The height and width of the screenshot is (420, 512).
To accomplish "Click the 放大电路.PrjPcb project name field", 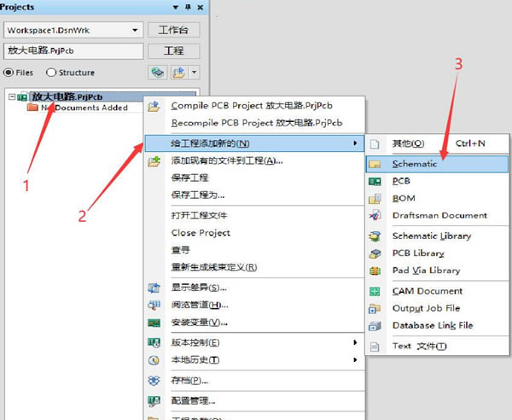I will pos(73,51).
